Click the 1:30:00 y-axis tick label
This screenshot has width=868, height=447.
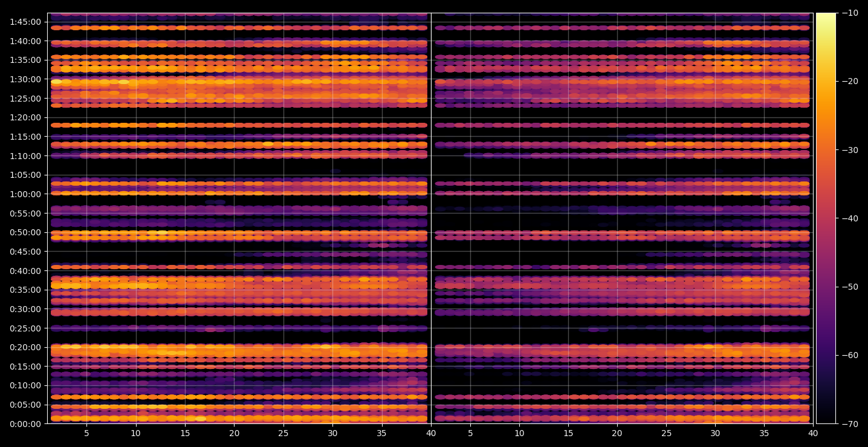point(26,79)
